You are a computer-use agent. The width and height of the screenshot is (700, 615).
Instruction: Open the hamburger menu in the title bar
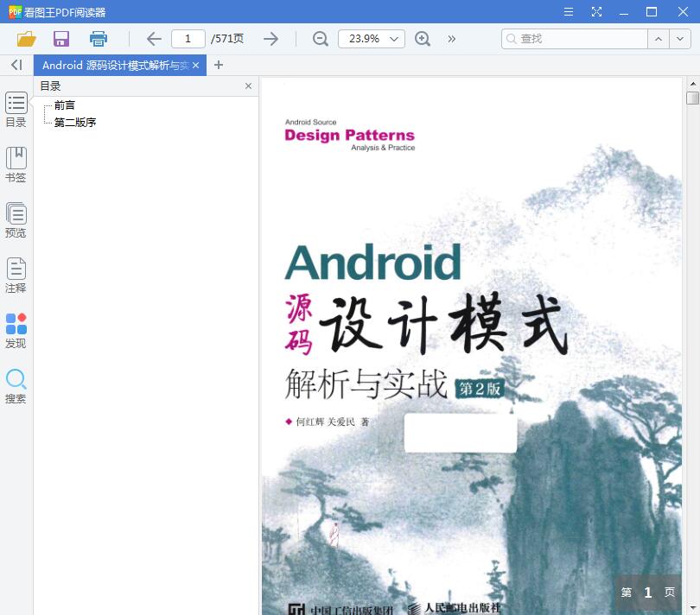point(568,12)
